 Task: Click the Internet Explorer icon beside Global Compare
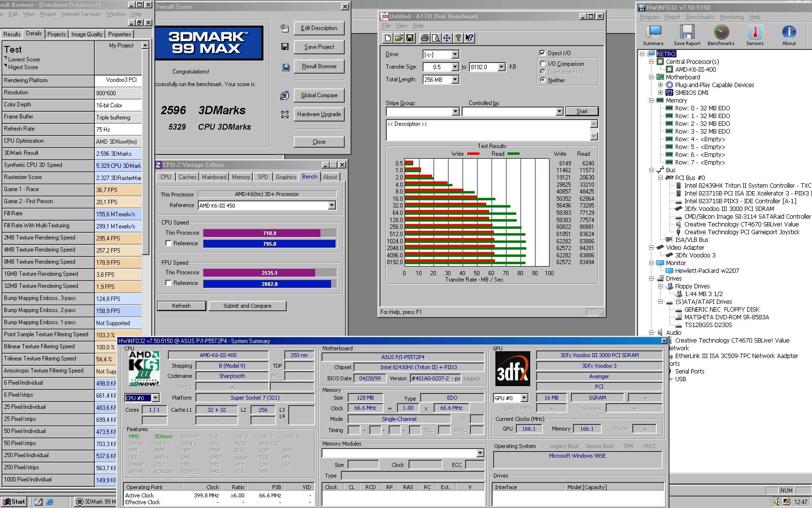(285, 95)
